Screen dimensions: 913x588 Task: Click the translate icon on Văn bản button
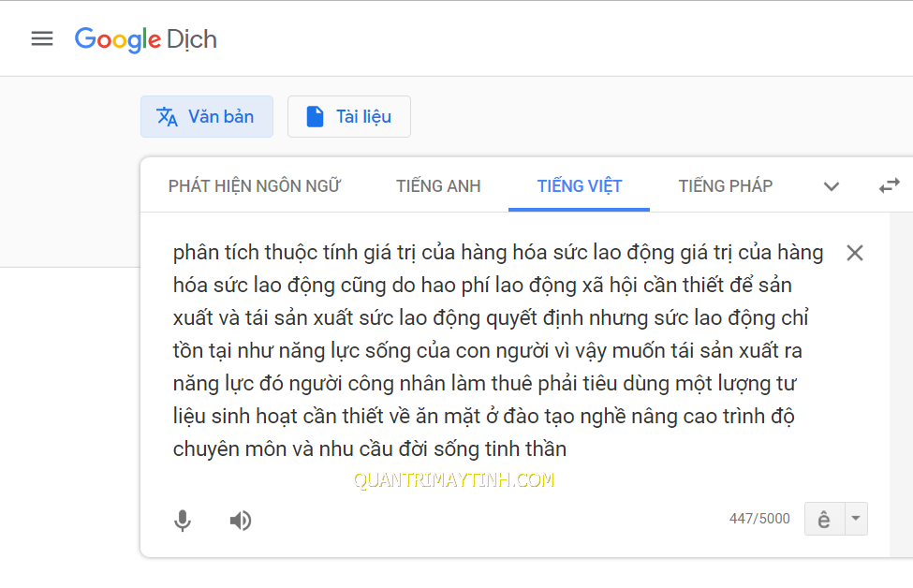point(168,117)
